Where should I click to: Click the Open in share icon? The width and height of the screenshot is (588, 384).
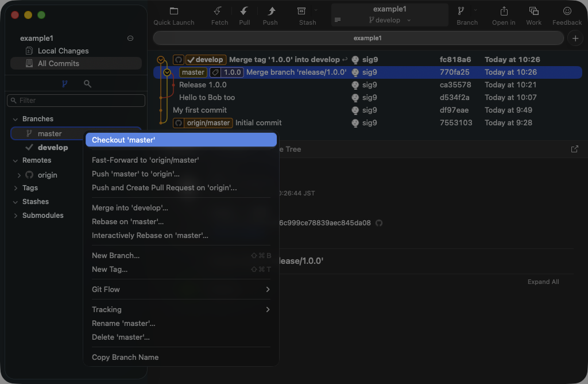[504, 11]
